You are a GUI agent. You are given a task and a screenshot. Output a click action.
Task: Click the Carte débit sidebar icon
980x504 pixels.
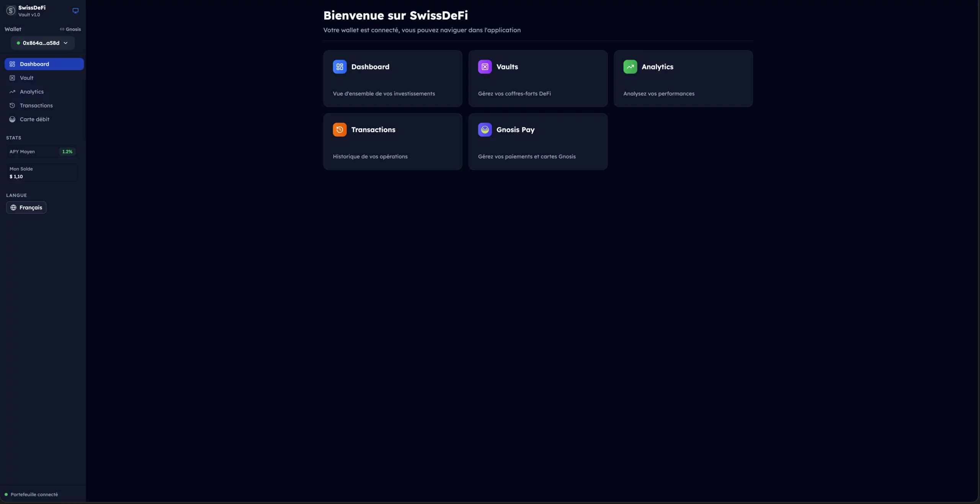coord(12,119)
